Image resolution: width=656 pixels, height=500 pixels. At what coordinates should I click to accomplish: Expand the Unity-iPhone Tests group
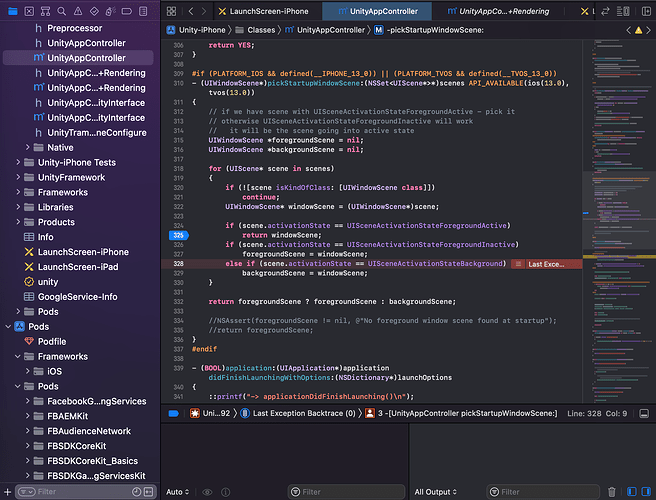pyautogui.click(x=18, y=162)
